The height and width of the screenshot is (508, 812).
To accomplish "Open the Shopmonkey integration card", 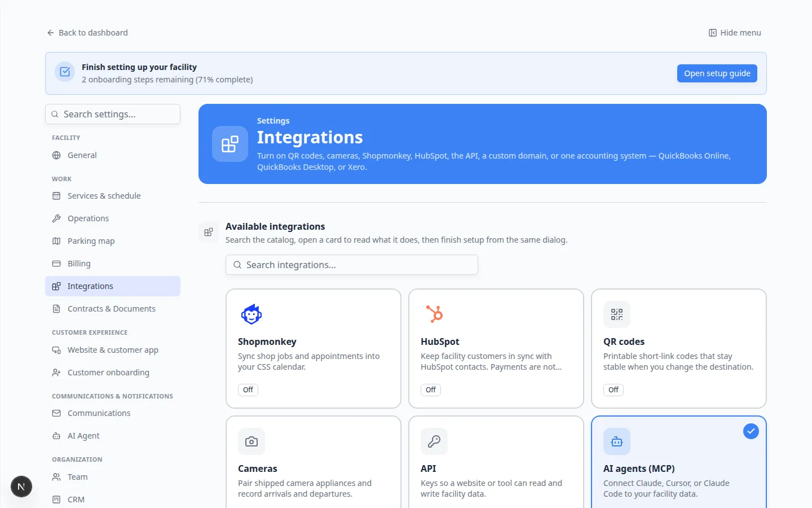I will tap(314, 348).
